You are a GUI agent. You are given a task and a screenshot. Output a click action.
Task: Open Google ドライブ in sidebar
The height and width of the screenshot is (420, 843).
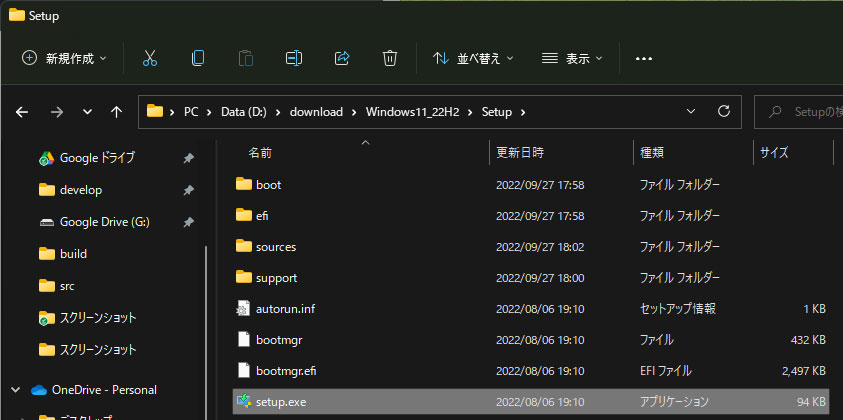click(x=97, y=158)
